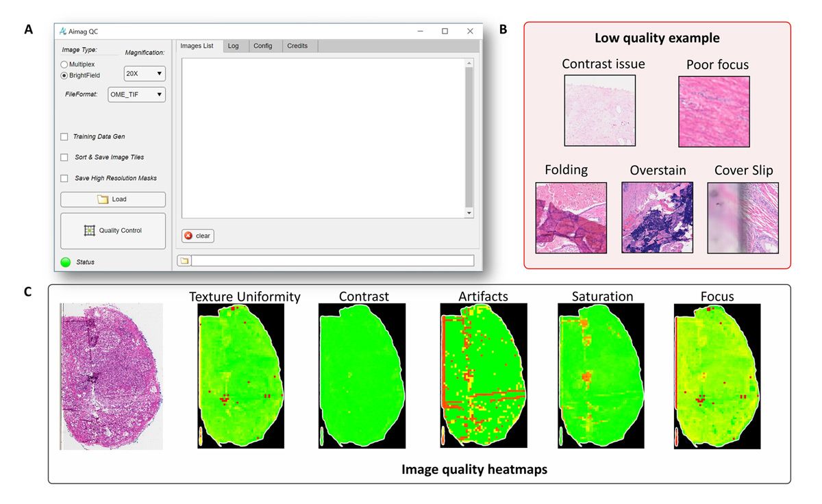Viewport: 822px width, 504px height.
Task: Switch to the Log tab
Action: coord(233,46)
